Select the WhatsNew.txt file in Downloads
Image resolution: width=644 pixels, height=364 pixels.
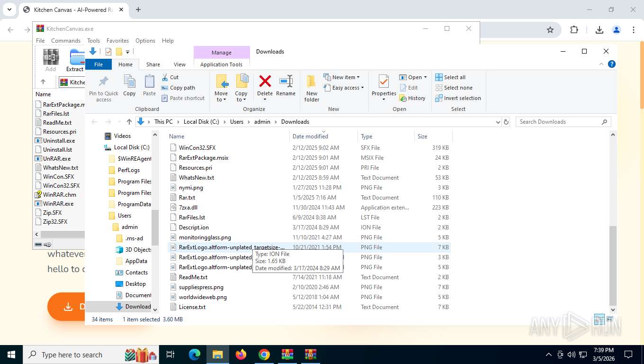click(x=196, y=178)
